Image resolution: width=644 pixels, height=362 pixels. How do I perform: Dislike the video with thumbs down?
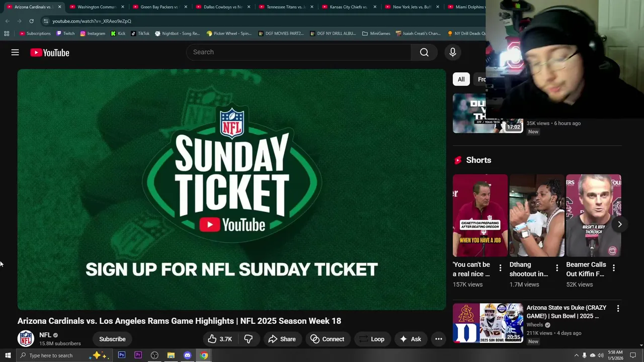click(248, 339)
